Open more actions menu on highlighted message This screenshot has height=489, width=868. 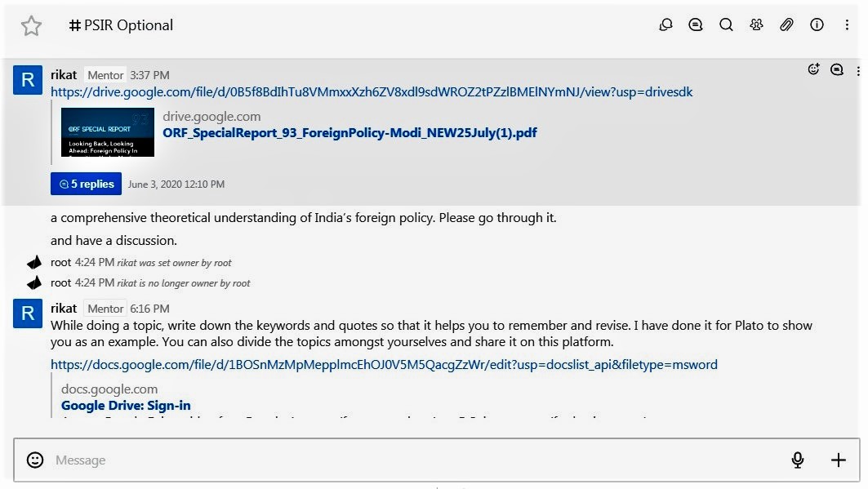point(858,71)
